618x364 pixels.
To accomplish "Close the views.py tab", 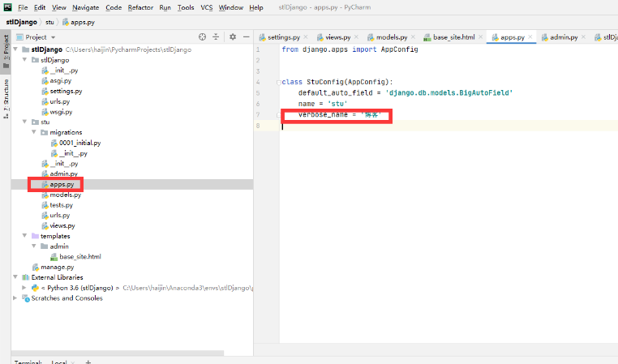I will 356,37.
